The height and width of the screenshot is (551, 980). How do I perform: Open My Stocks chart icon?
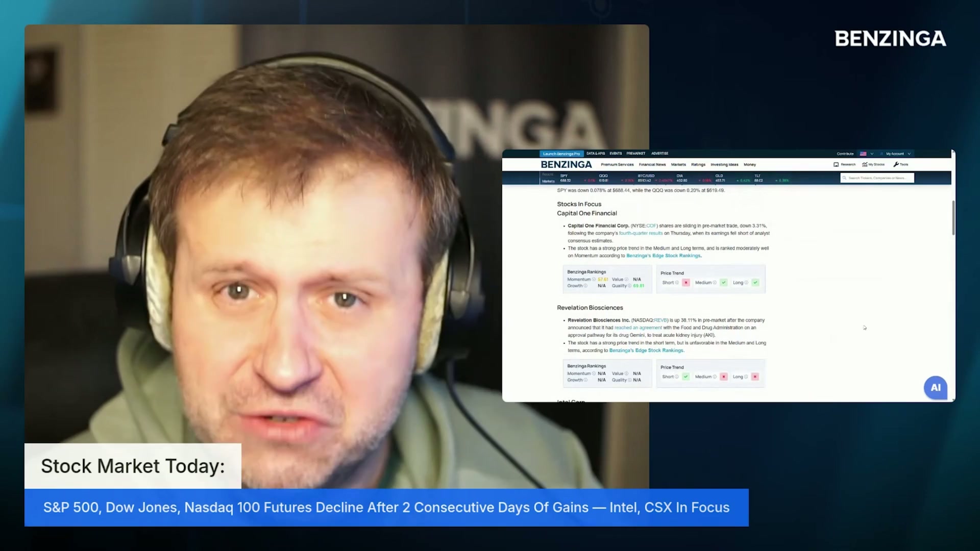tap(865, 164)
